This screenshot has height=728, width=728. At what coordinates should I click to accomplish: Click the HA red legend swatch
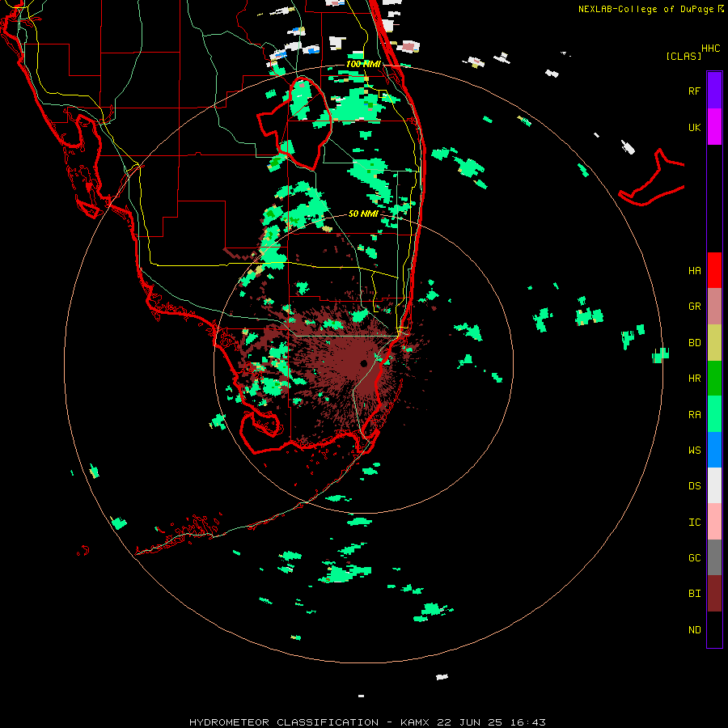pos(714,270)
